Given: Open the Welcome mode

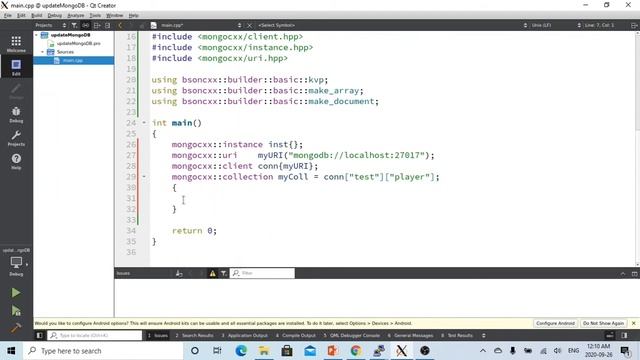Looking at the screenshot, I should [16, 44].
